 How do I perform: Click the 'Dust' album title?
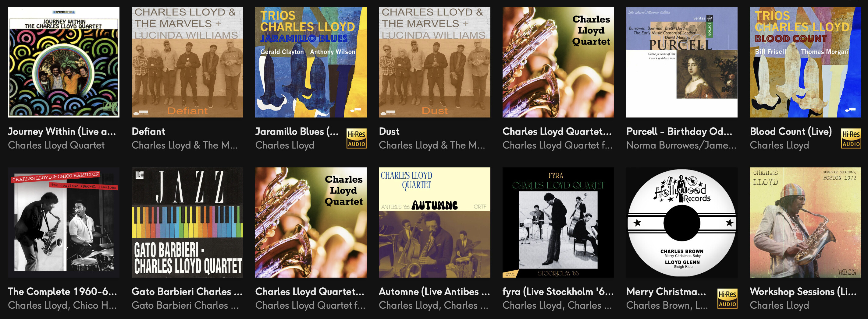(389, 131)
